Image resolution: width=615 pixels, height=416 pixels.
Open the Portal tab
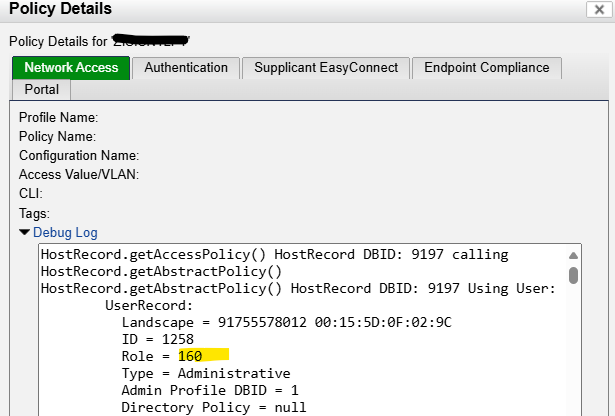[x=42, y=90]
